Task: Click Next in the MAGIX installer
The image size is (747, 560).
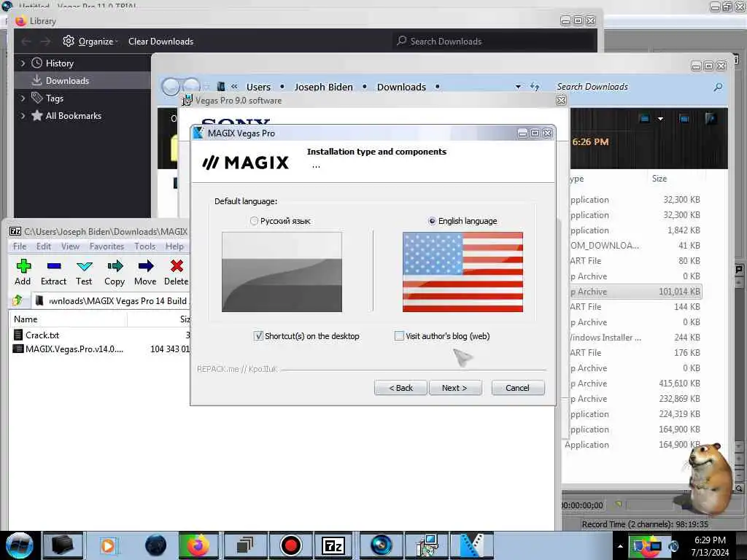Action: coord(455,388)
